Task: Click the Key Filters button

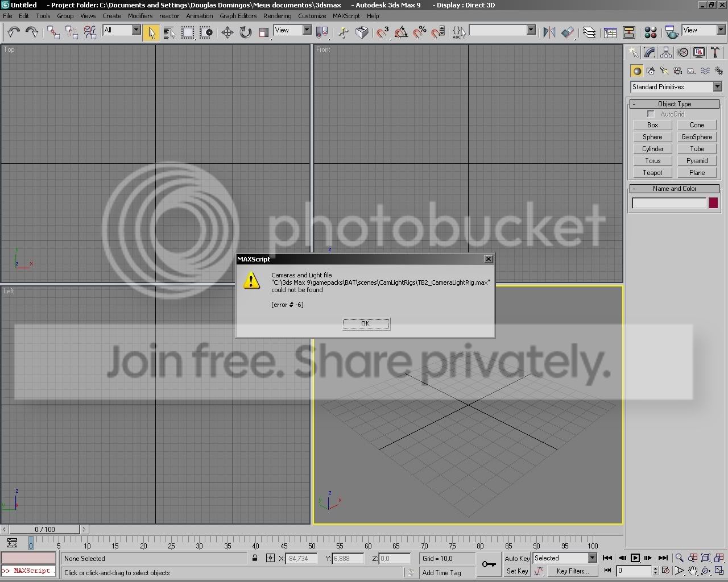Action: [x=572, y=571]
